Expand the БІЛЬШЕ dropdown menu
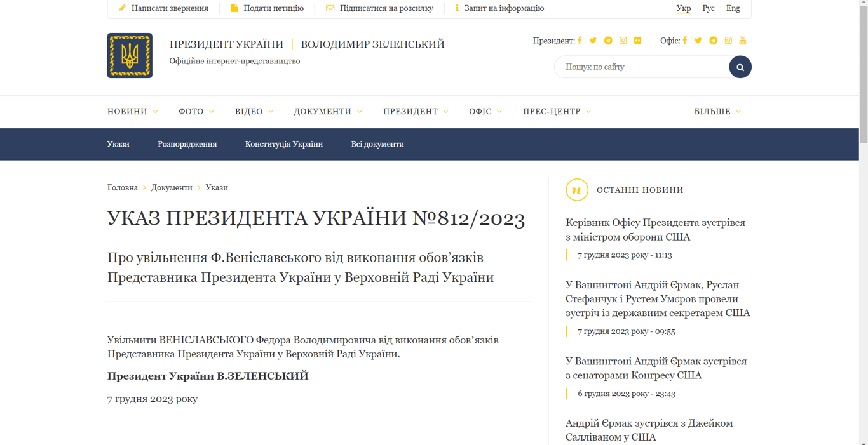 click(717, 112)
